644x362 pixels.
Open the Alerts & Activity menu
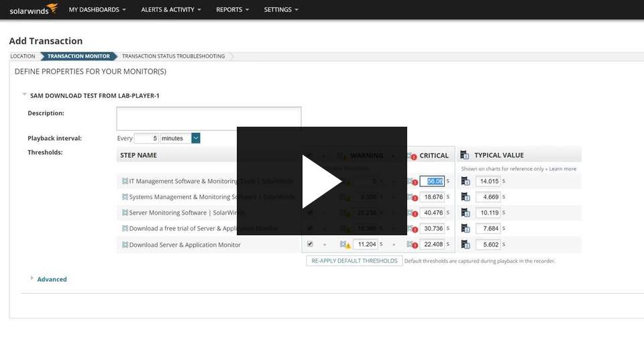coord(171,9)
